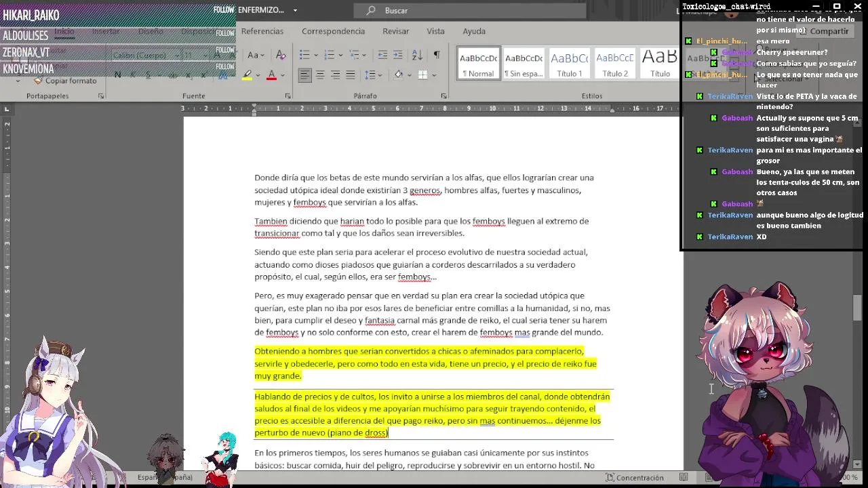The height and width of the screenshot is (488, 868).
Task: Click the red font color A icon
Action: [272, 75]
